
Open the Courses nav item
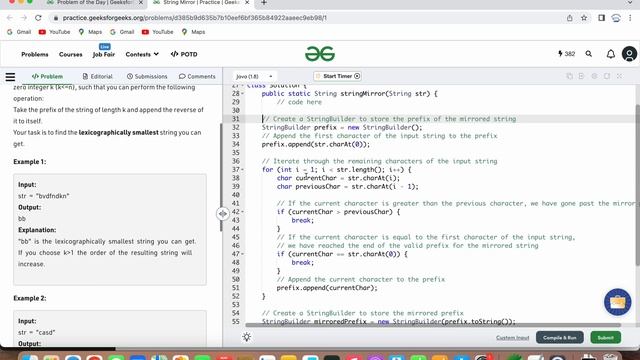coord(71,54)
